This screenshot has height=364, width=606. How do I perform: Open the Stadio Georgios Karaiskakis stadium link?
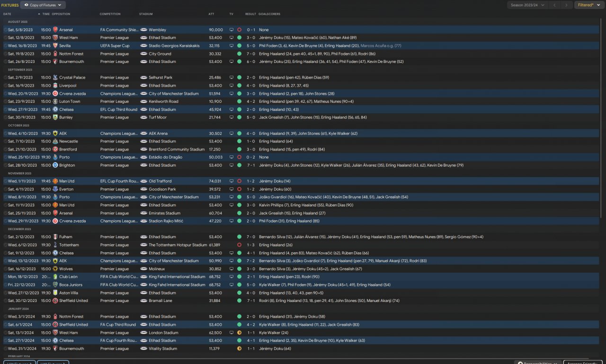click(174, 46)
